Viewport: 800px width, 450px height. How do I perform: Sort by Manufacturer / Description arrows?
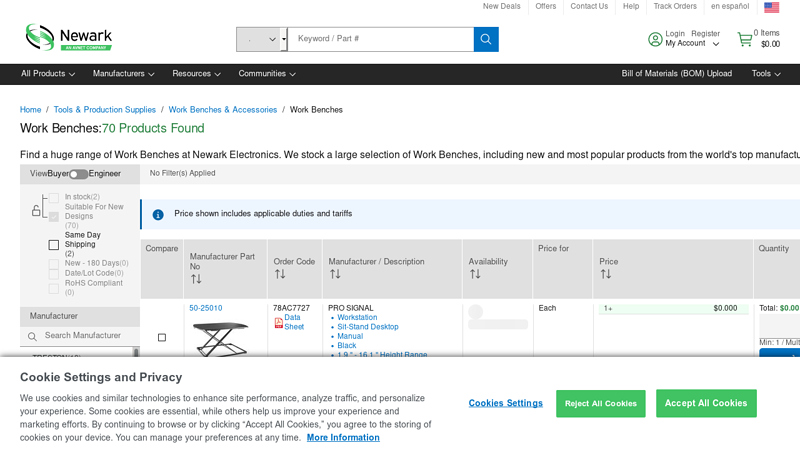coord(335,274)
